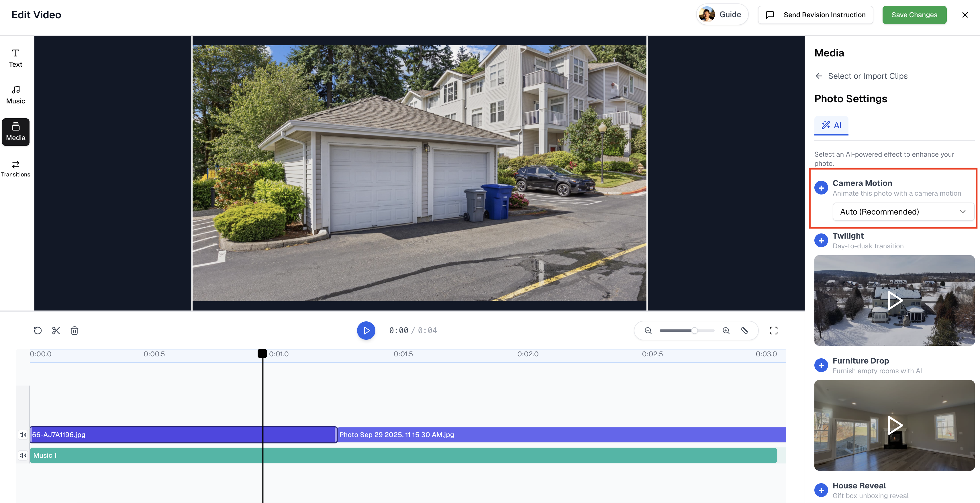This screenshot has height=503, width=980.
Task: Enter fullscreen preview mode
Action: (x=773, y=330)
